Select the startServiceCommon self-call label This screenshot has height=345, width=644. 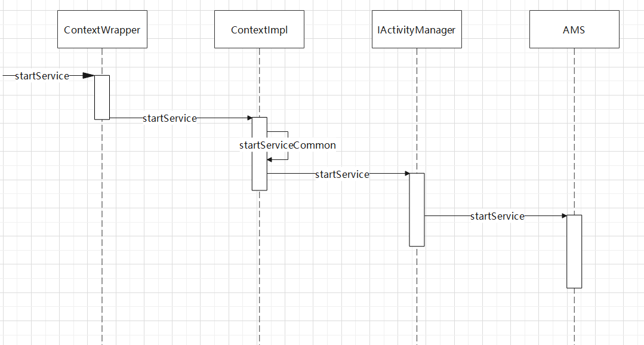click(x=287, y=145)
